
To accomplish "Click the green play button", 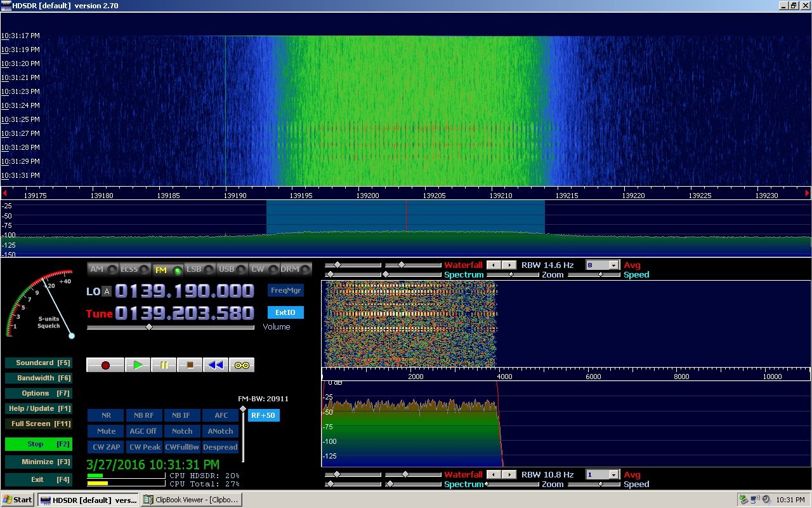I will coord(138,365).
